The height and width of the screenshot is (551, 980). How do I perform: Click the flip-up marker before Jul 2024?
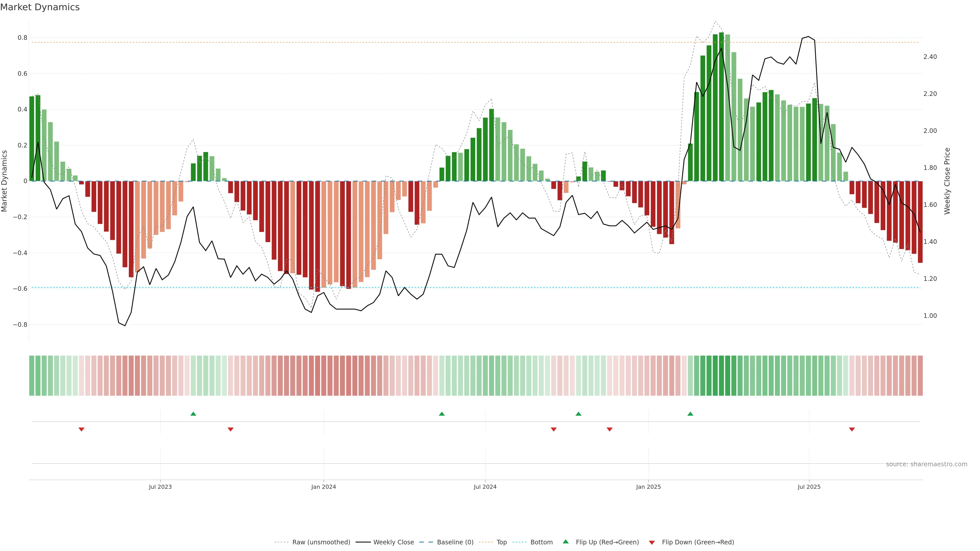(442, 414)
